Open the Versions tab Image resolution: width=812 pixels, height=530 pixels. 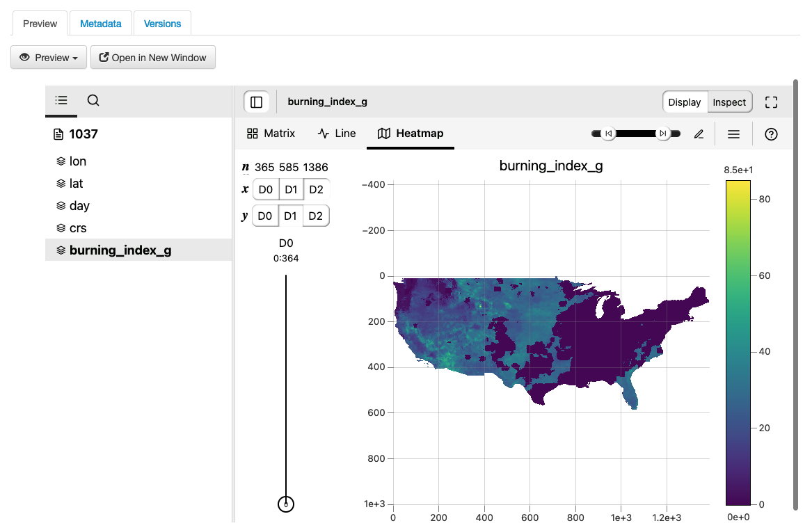[162, 24]
